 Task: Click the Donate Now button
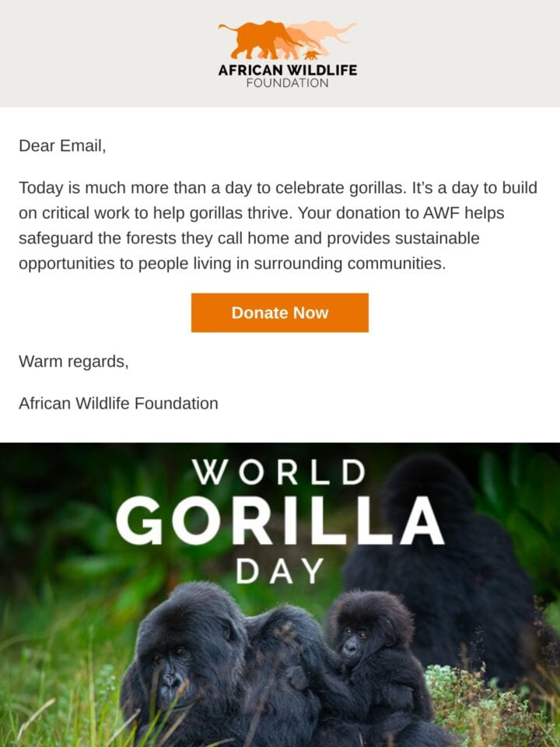pyautogui.click(x=280, y=313)
